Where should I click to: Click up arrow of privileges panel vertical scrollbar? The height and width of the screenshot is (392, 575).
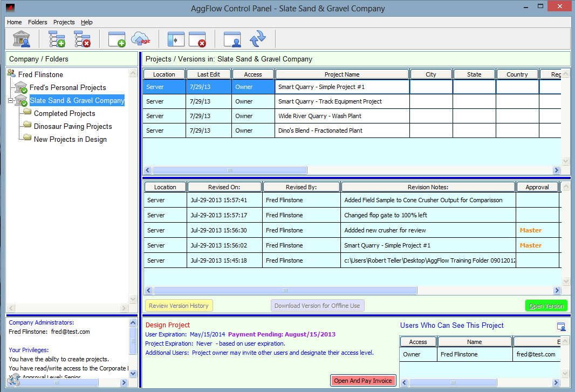[x=133, y=322]
